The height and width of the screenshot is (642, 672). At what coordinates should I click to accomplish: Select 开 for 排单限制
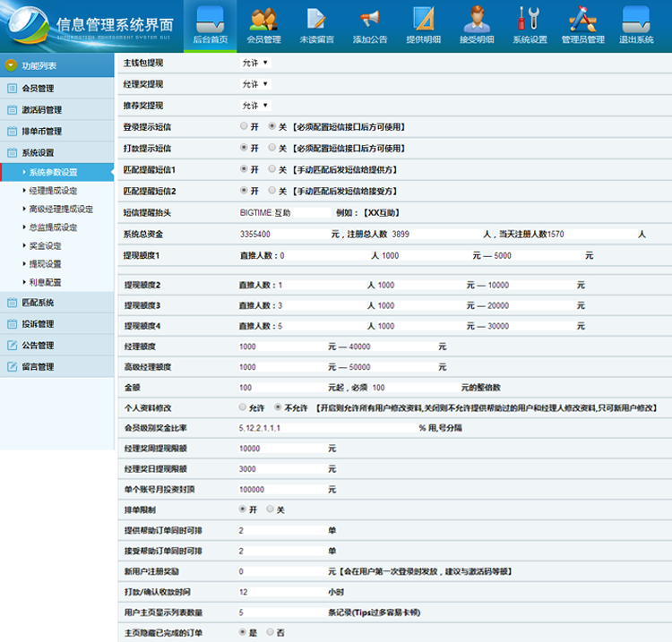[243, 509]
